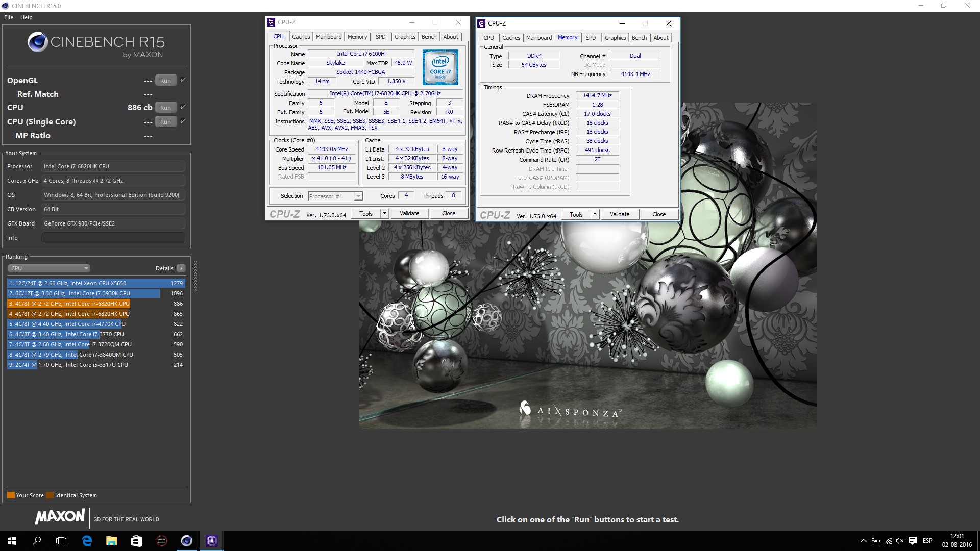Select ranking row Intel Core i7-4770K
Image resolution: width=980 pixels, height=551 pixels.
pos(96,324)
